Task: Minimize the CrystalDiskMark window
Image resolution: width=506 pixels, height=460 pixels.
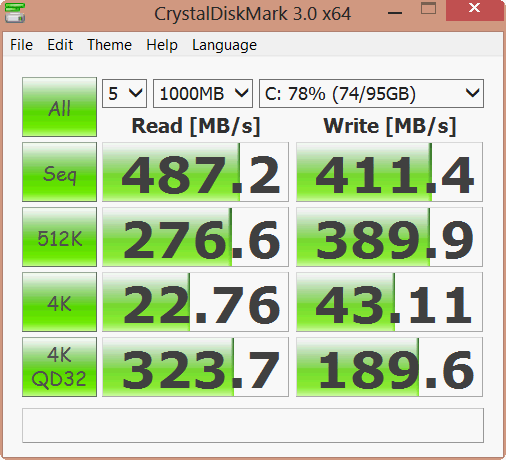Action: tap(395, 12)
